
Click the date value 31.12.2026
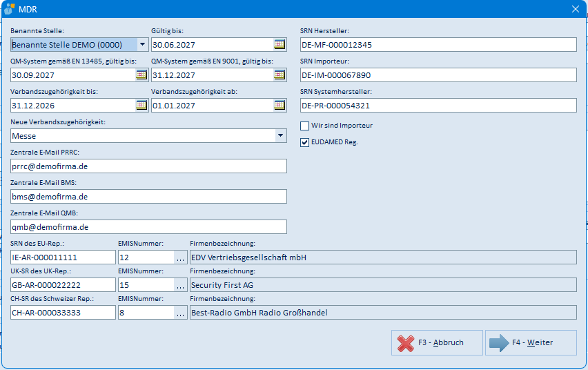(x=33, y=106)
